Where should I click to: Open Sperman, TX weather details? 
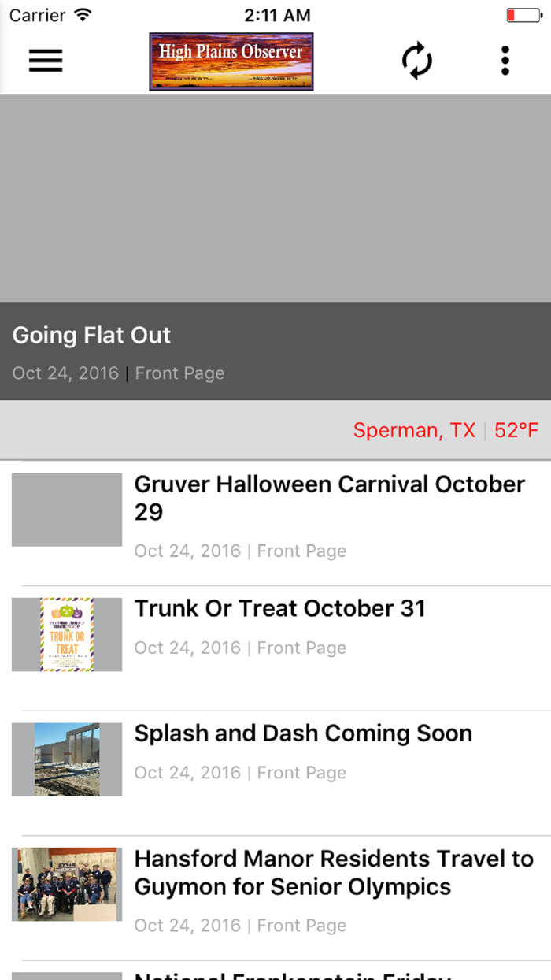(x=414, y=430)
